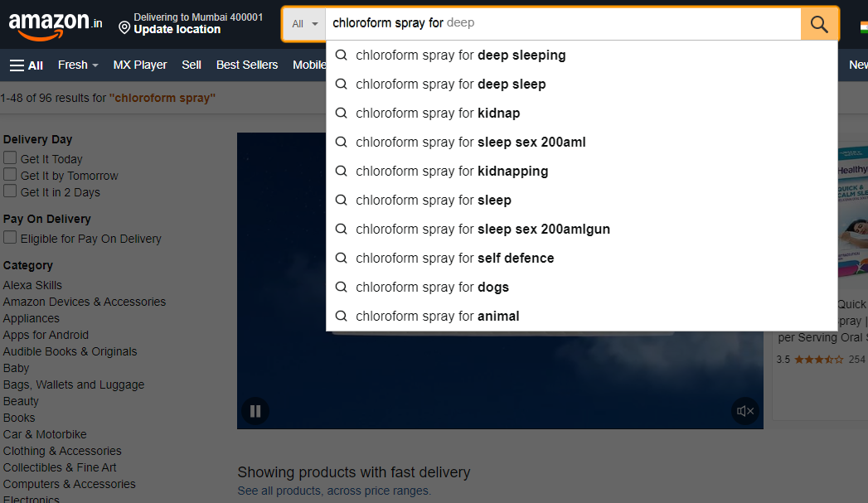Click the location pin icon
Viewport: 868px width, 503px height.
[x=124, y=28]
